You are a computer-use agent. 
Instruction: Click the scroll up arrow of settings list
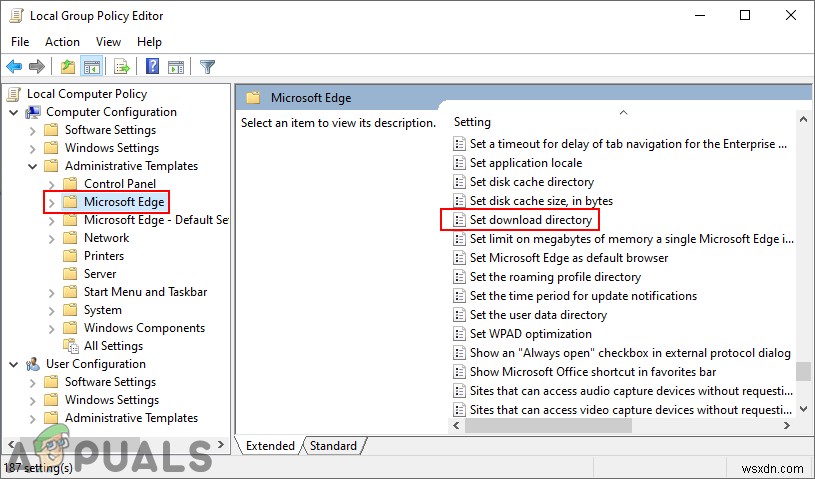(x=803, y=119)
